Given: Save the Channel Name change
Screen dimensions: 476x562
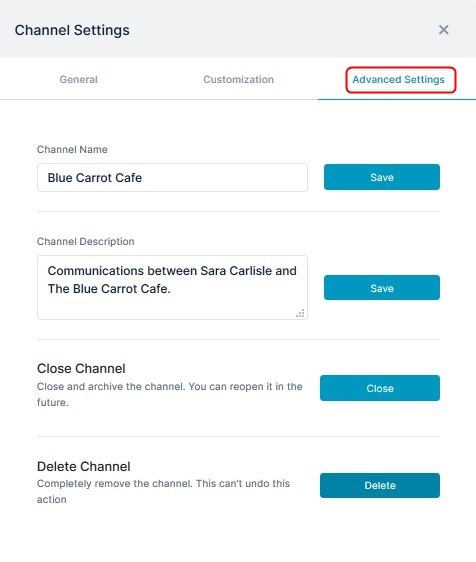Looking at the screenshot, I should click(382, 177).
